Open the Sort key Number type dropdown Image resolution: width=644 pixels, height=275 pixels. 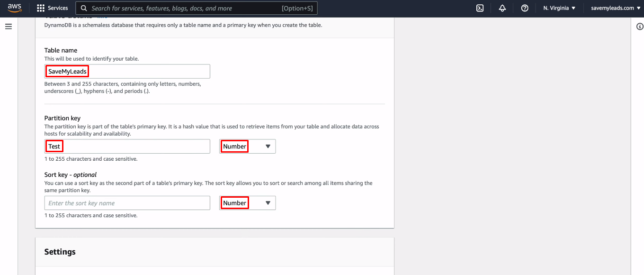(247, 203)
